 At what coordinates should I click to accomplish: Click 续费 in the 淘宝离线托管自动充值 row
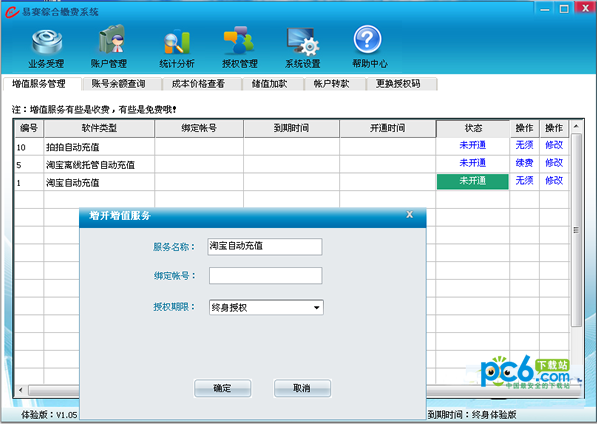click(x=524, y=163)
